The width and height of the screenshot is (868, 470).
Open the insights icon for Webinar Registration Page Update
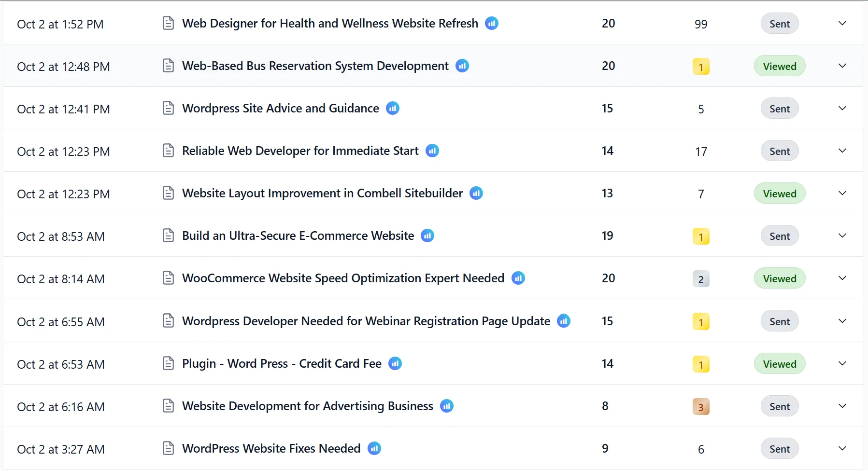[x=564, y=321]
